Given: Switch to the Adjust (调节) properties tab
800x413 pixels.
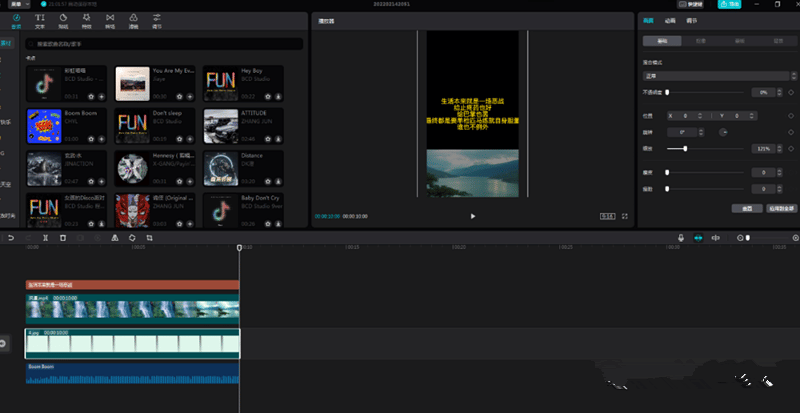Looking at the screenshot, I should click(690, 19).
